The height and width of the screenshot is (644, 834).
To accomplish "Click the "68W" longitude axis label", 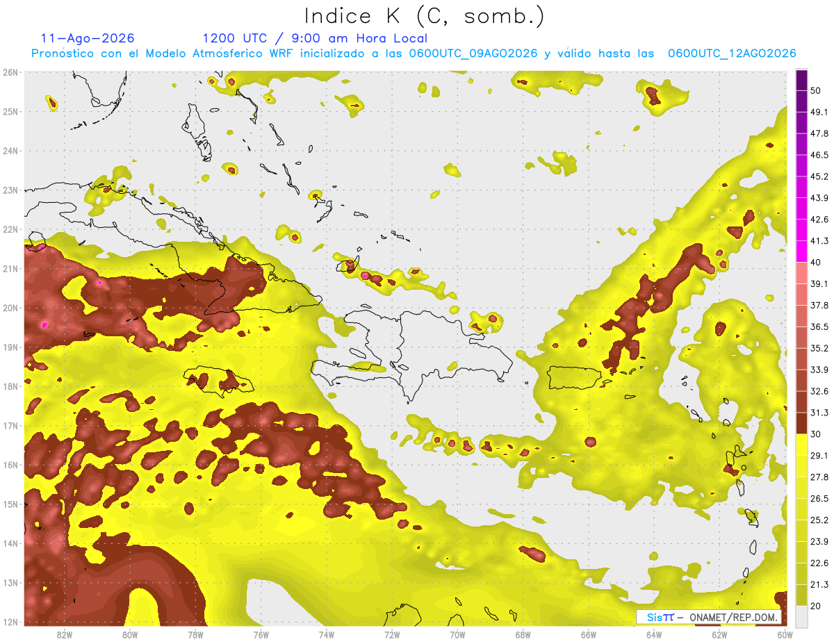I will pyautogui.click(x=523, y=634).
